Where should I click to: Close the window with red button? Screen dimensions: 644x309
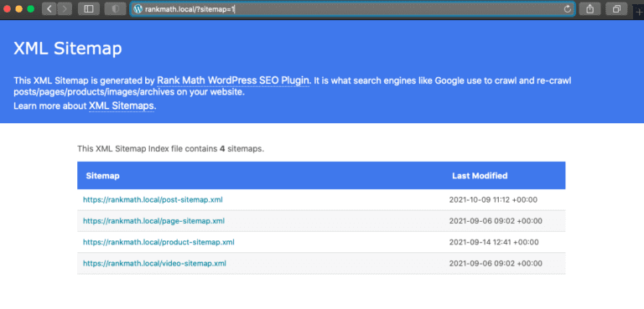pyautogui.click(x=7, y=9)
